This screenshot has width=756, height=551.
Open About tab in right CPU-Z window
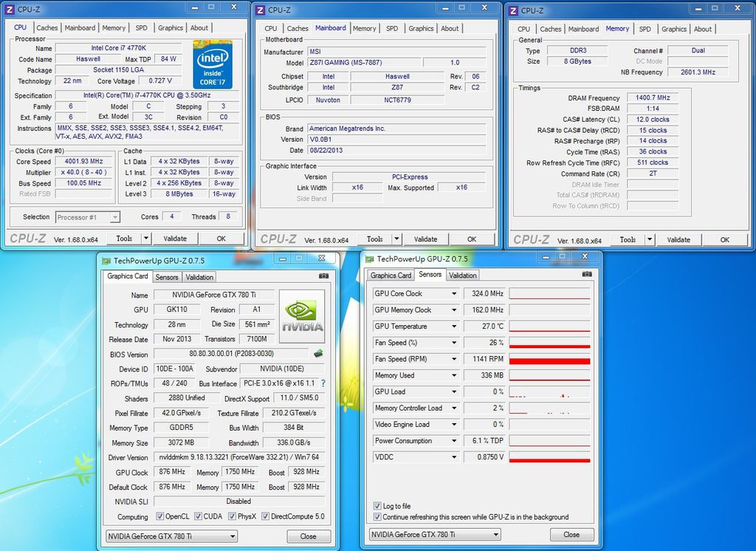703,29
